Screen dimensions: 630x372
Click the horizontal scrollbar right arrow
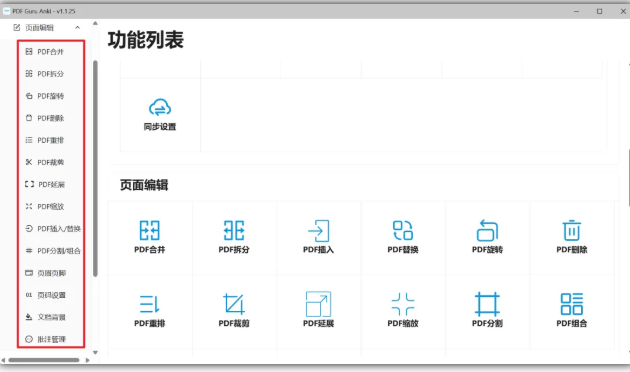(88, 360)
